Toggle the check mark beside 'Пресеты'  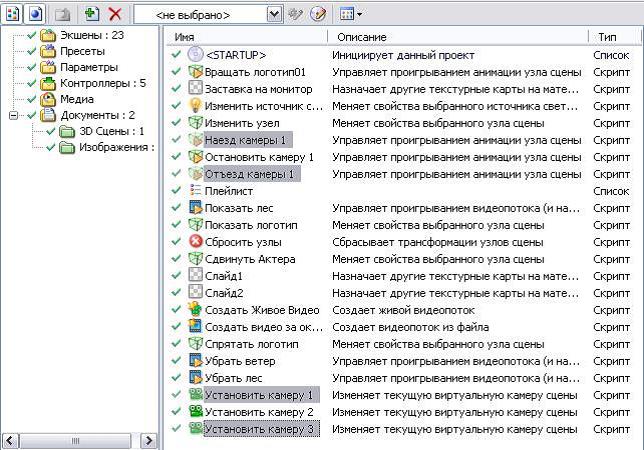coord(31,51)
